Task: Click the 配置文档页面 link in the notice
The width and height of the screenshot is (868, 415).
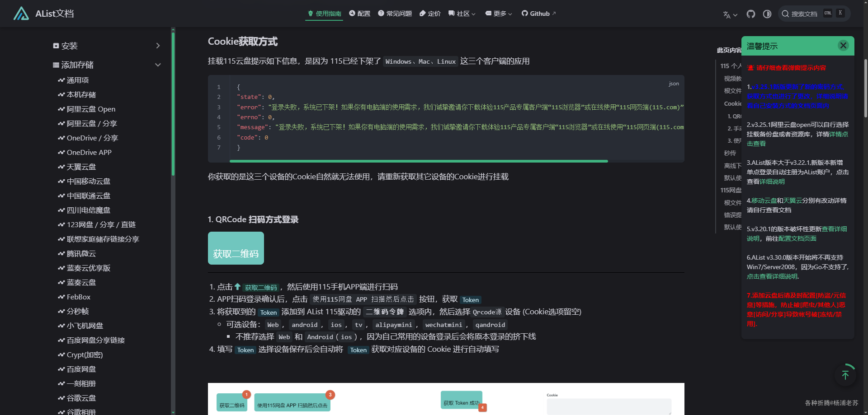Action: click(x=797, y=238)
